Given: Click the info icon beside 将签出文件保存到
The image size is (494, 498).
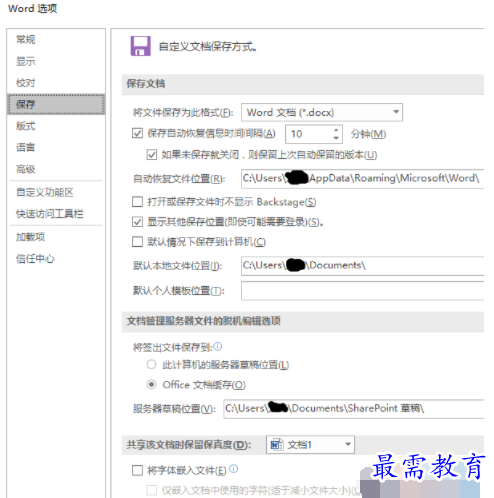Looking at the screenshot, I should tap(218, 347).
